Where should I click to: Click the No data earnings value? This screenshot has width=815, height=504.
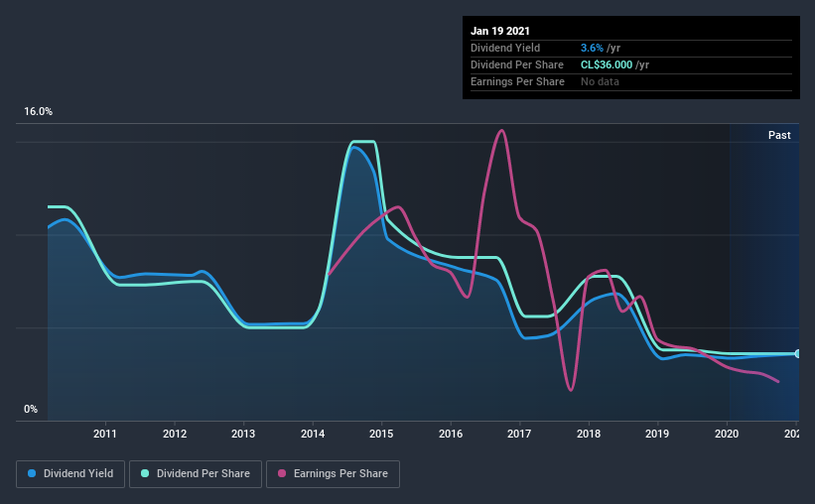[x=600, y=81]
